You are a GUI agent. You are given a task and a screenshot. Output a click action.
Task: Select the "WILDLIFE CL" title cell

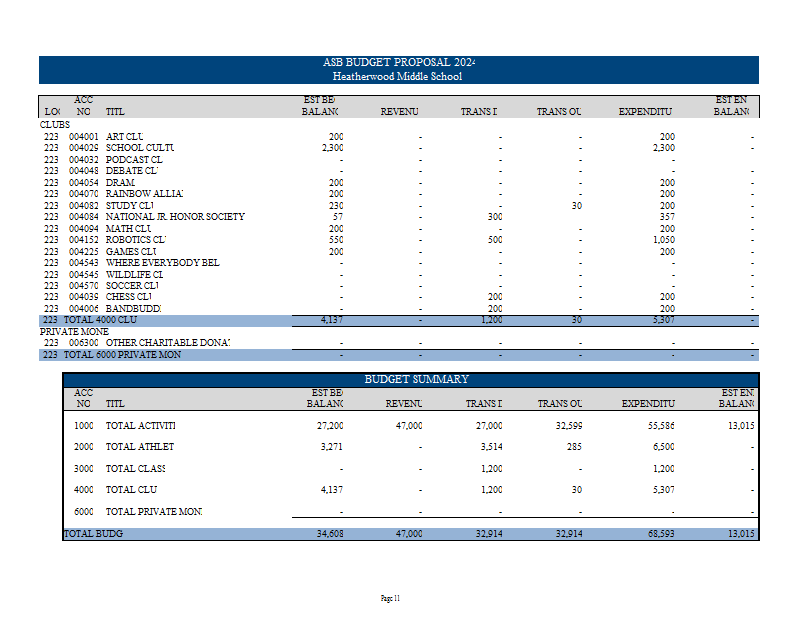point(134,274)
